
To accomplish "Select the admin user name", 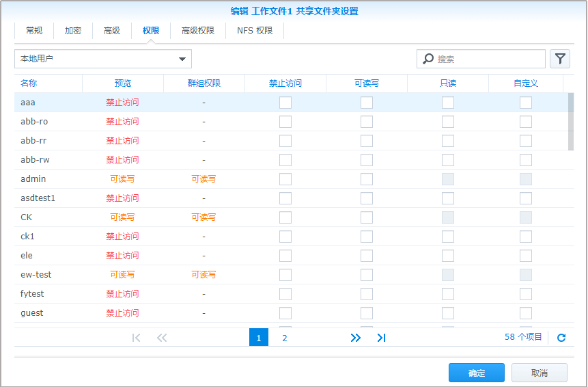I will (x=33, y=179).
